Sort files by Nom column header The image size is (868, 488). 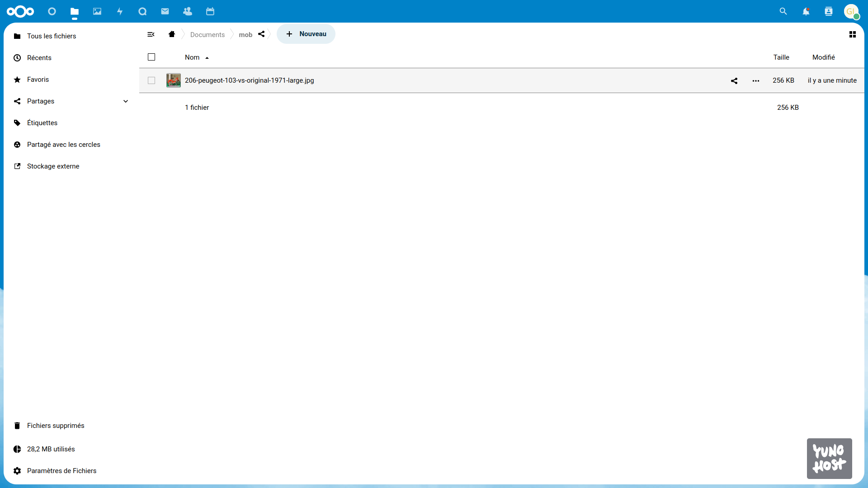click(192, 57)
